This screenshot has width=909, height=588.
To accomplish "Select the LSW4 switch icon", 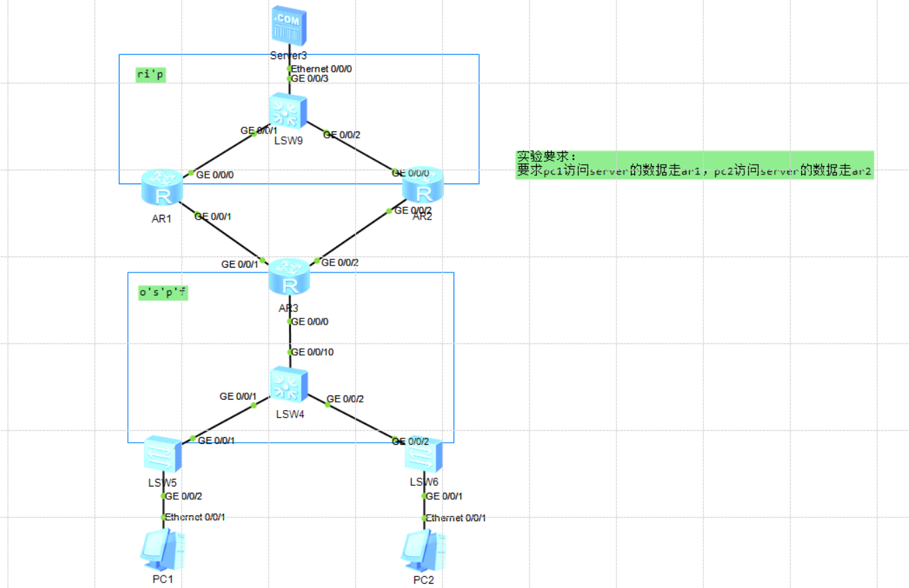I will click(x=289, y=386).
